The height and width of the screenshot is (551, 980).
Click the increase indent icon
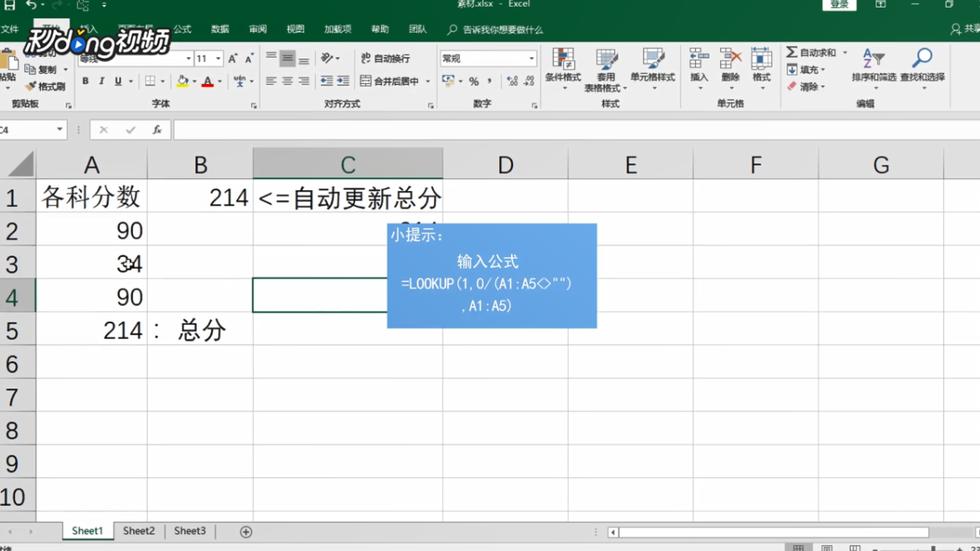(x=343, y=81)
